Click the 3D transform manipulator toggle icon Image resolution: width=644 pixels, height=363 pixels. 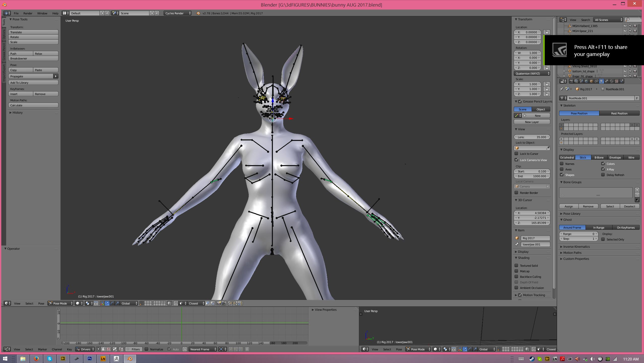102,303
